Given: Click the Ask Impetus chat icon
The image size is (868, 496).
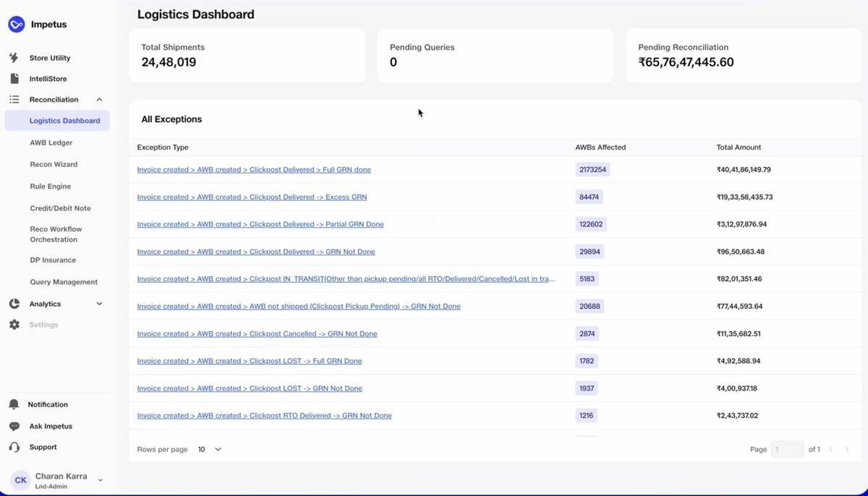Looking at the screenshot, I should pos(14,426).
